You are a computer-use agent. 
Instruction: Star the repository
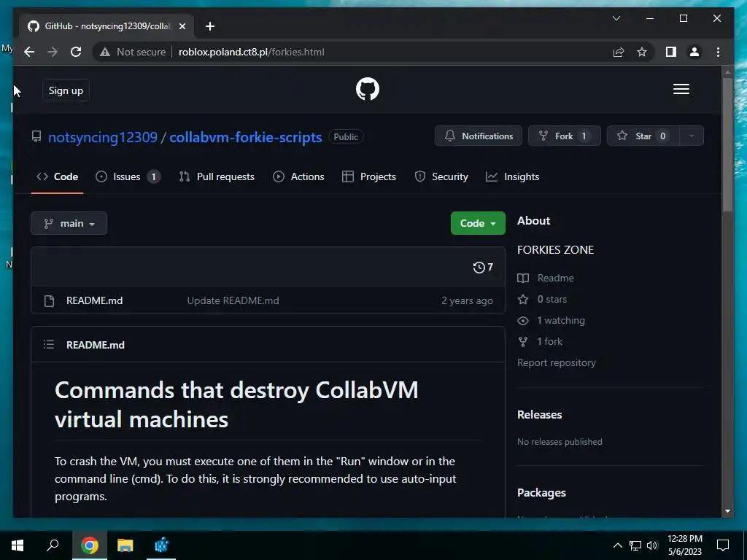coord(643,136)
